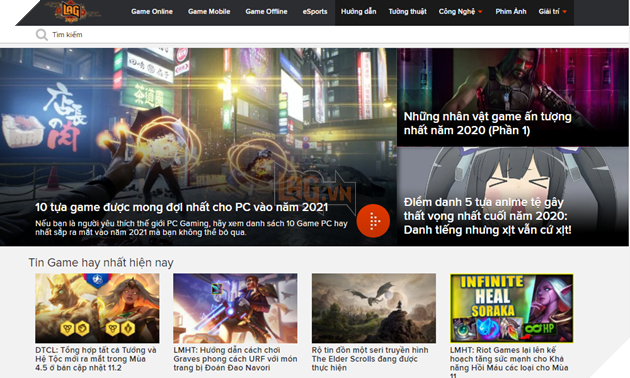
Task: Open the Game Offline menu
Action: (266, 12)
